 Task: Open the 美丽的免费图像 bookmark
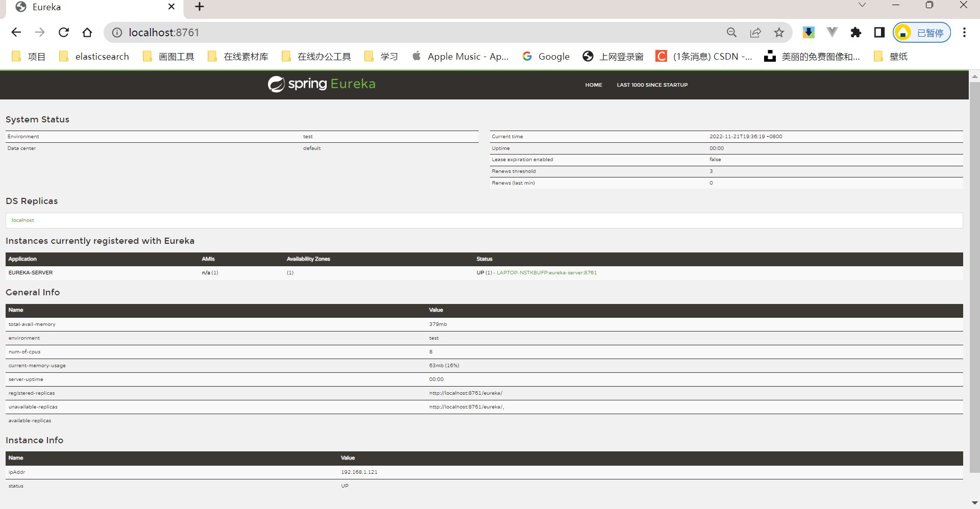pos(812,57)
